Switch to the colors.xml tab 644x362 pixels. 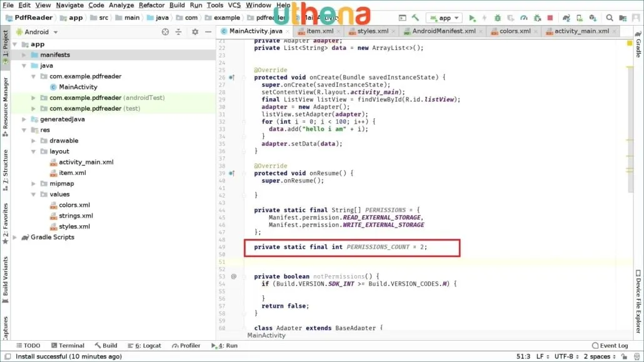(515, 31)
